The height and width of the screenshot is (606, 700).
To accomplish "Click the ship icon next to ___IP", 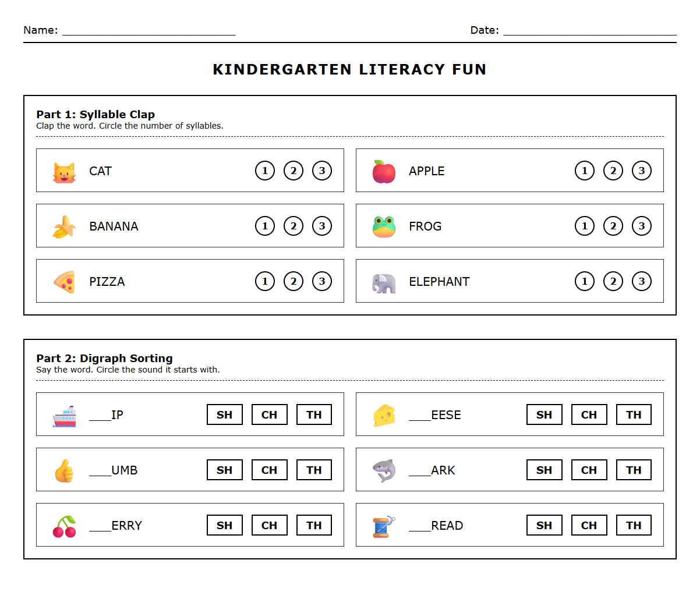I will (x=64, y=416).
